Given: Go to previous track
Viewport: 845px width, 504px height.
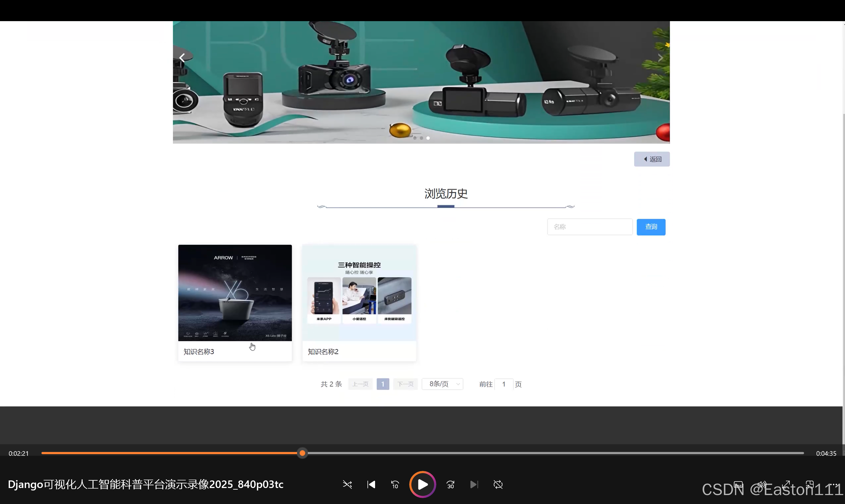Looking at the screenshot, I should pos(371,484).
